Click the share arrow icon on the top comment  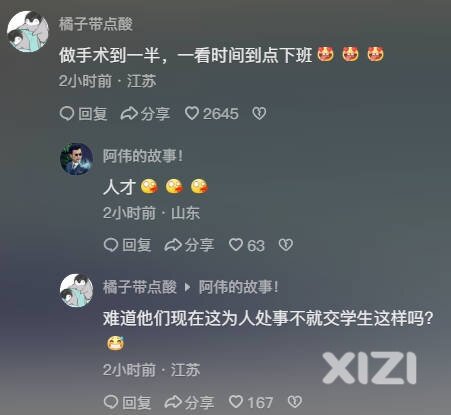click(x=129, y=113)
